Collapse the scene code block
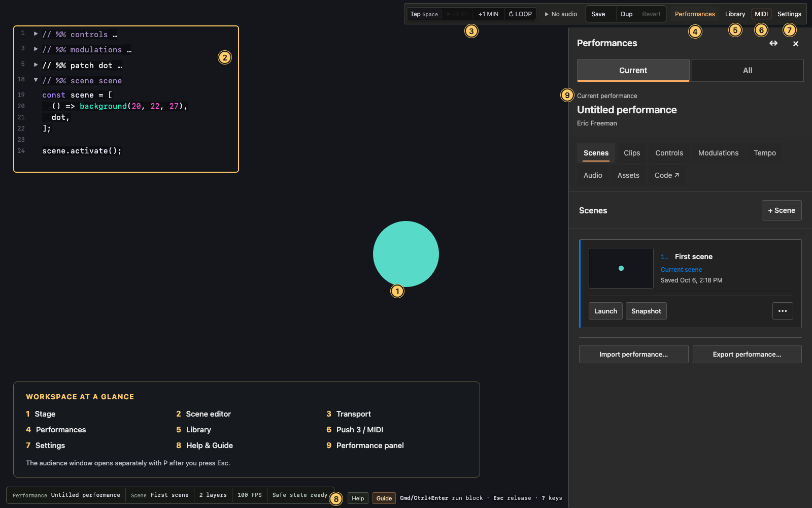The height and width of the screenshot is (508, 812). click(x=36, y=80)
